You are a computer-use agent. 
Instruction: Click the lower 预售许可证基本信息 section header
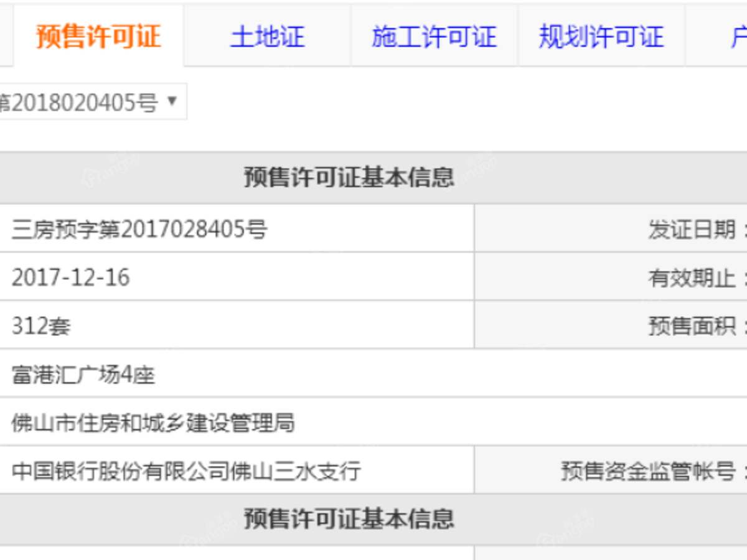[349, 519]
